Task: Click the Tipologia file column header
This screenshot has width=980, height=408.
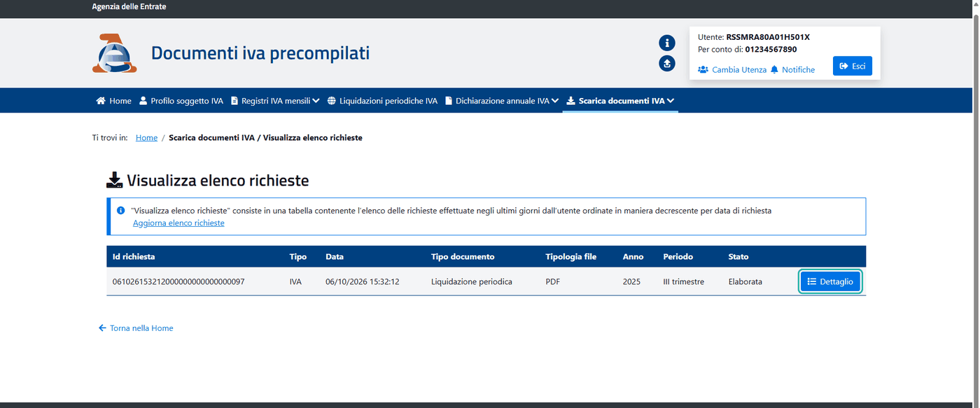Action: pos(570,257)
